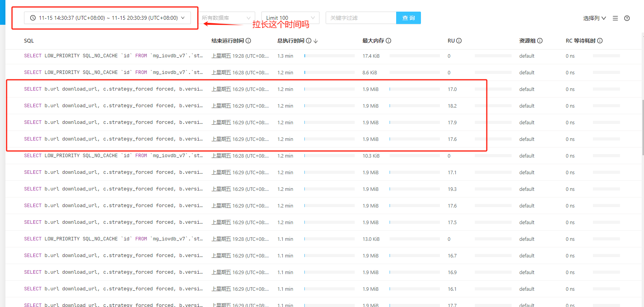Click the 0 ns wait time in the RU 19.3 row
644x307 pixels.
coord(570,189)
